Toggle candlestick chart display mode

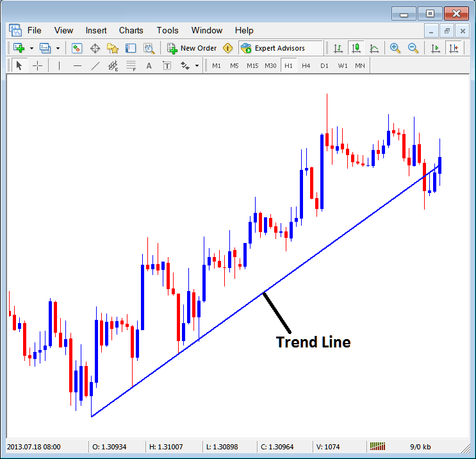(x=356, y=48)
